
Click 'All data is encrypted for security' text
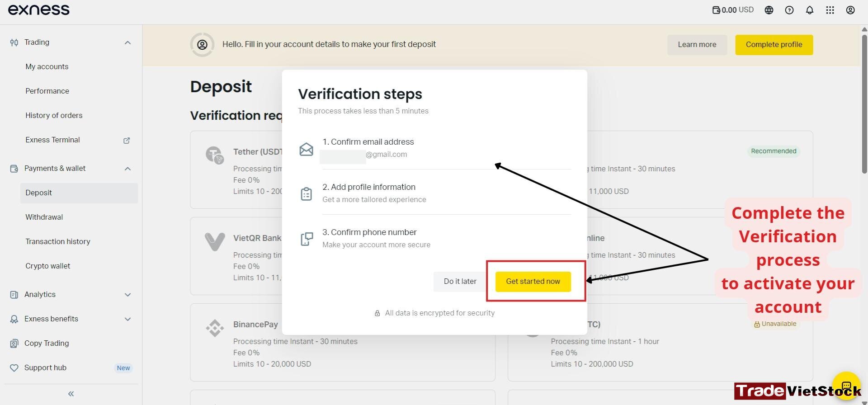[x=439, y=313]
